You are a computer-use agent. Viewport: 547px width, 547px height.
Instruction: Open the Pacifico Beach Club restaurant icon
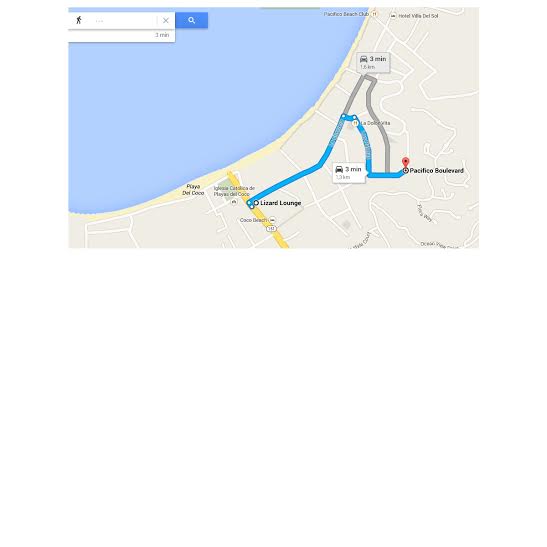(374, 14)
